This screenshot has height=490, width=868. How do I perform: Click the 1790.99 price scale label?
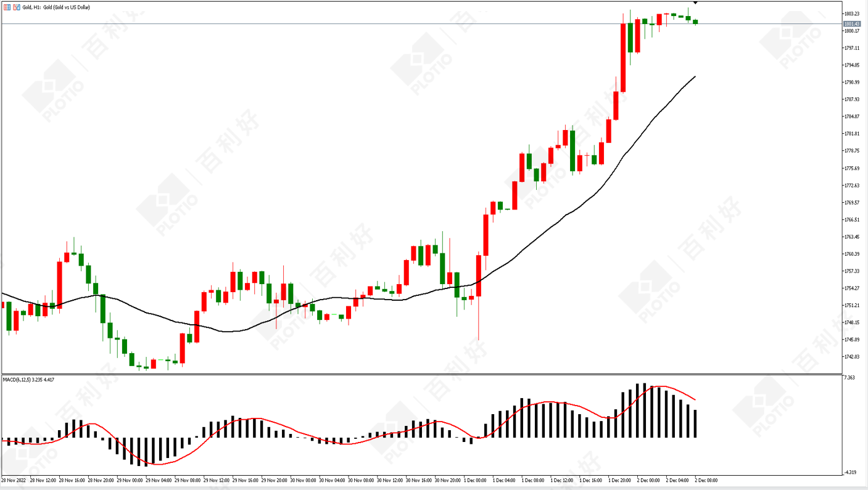click(852, 83)
